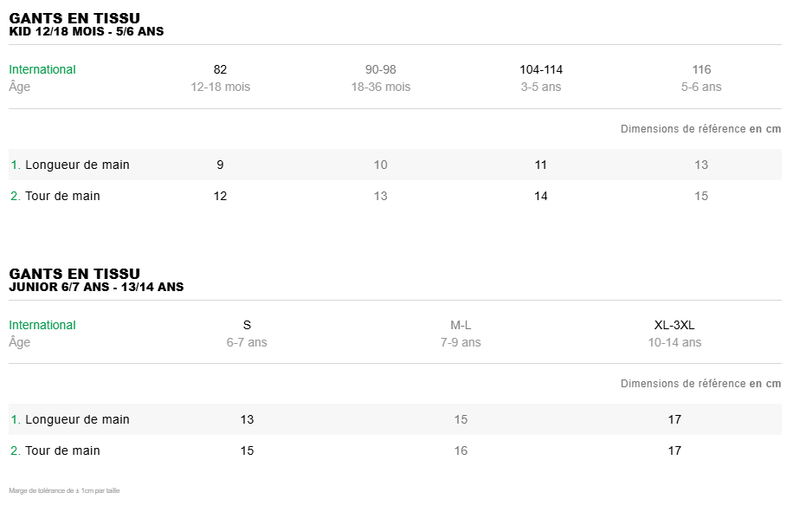Viewport: 812px width, 512px height.
Task: Select the size 82 column header
Action: (x=220, y=69)
